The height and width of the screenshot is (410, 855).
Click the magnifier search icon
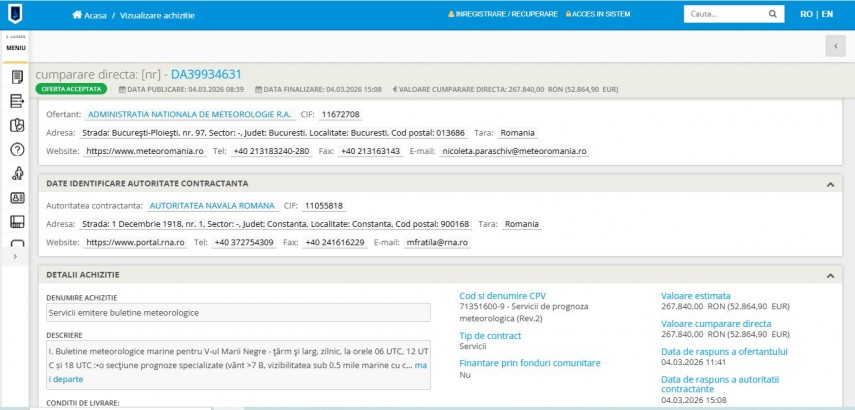pos(772,15)
